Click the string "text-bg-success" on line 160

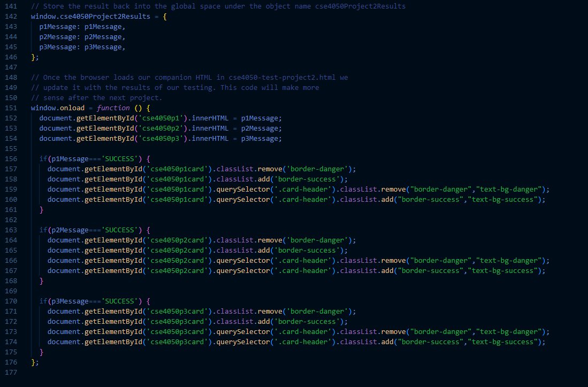click(x=502, y=200)
